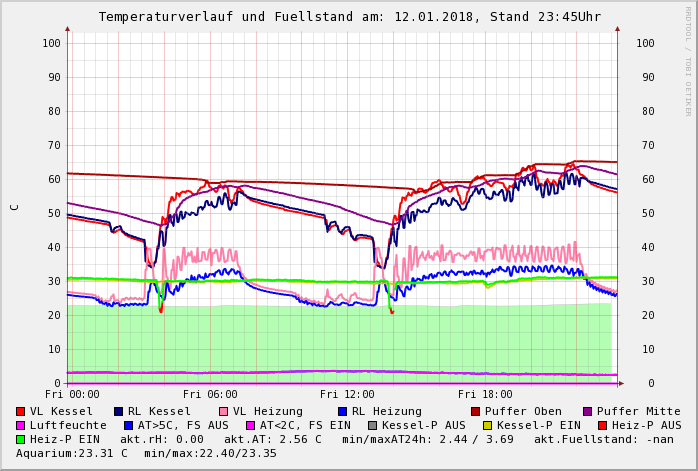Image resolution: width=698 pixels, height=471 pixels.
Task: Click the Aquarium temperature reading text
Action: tap(70, 454)
